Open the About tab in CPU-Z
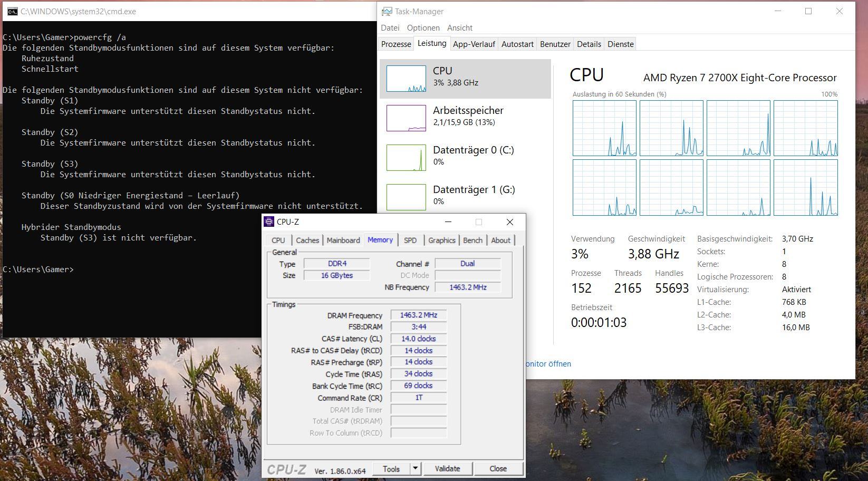The width and height of the screenshot is (868, 481). (501, 240)
